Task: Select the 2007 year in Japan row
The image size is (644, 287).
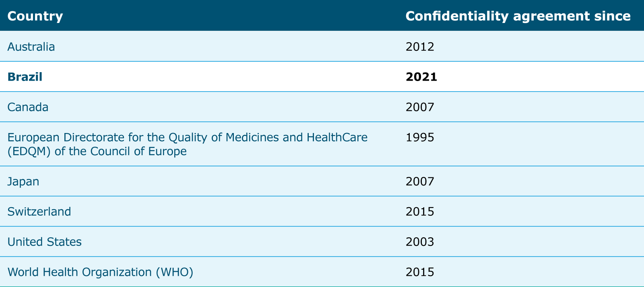Action: (420, 181)
